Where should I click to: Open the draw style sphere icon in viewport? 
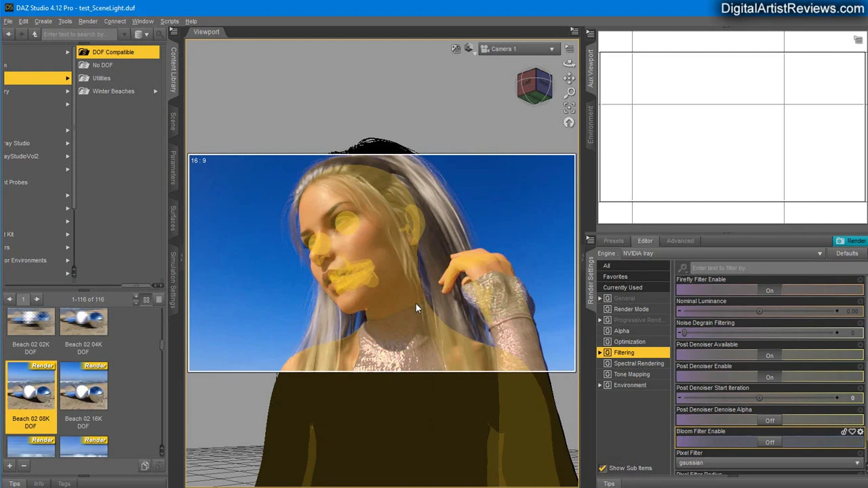[469, 49]
